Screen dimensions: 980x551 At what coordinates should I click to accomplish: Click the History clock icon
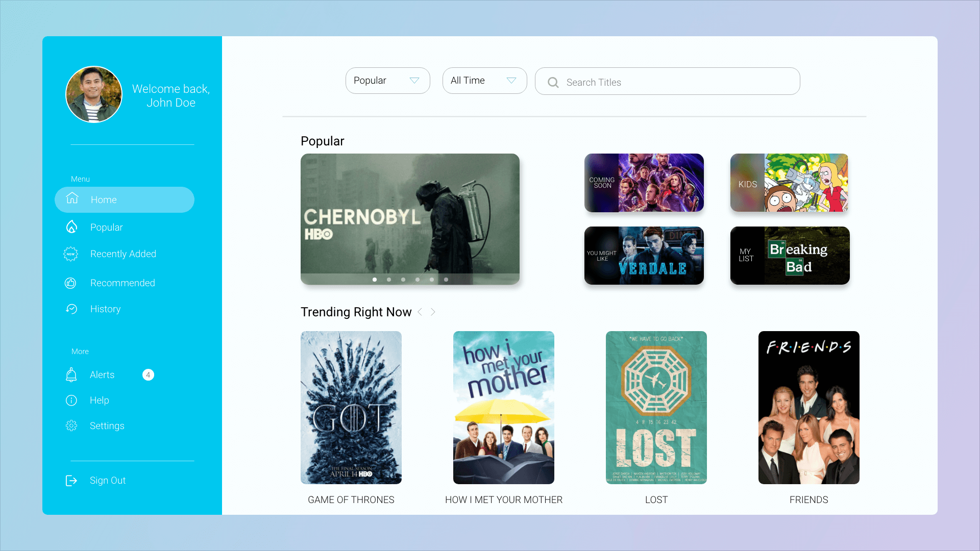(71, 309)
